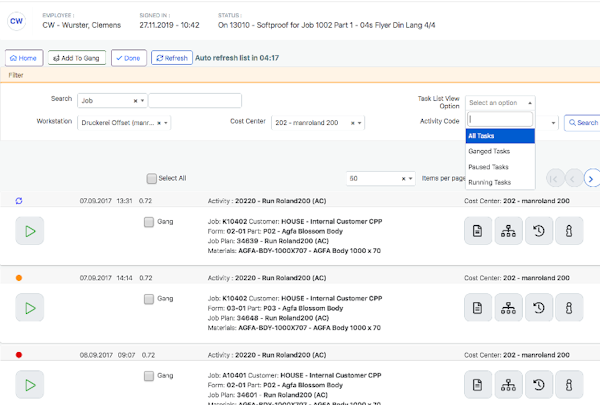
Task: Enable the Select All checkbox
Action: pos(151,179)
